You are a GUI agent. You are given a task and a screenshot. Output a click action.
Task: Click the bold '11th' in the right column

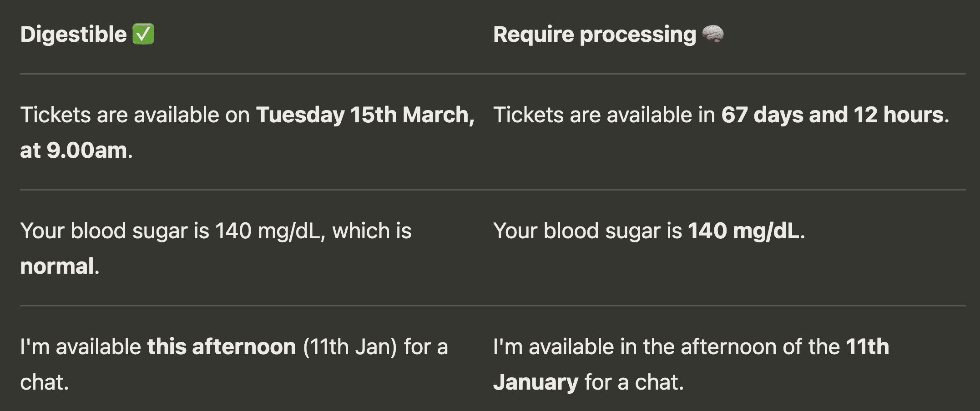[x=867, y=347]
